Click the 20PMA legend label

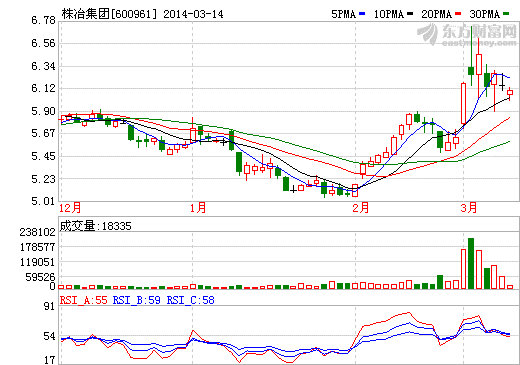point(437,14)
